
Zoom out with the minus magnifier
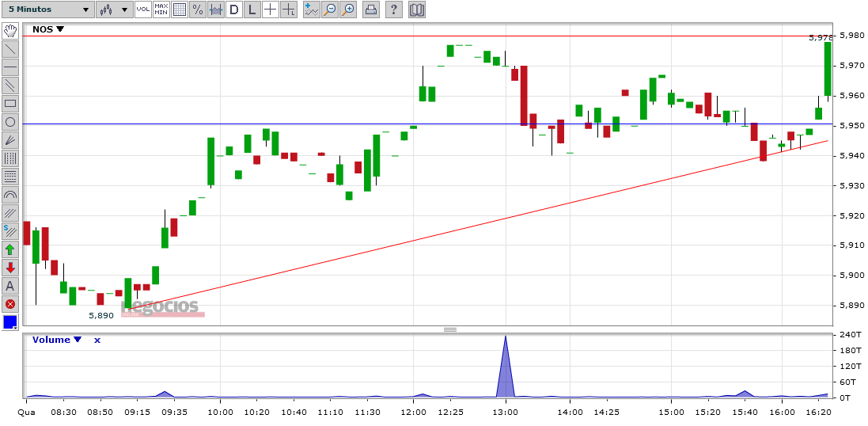point(330,10)
